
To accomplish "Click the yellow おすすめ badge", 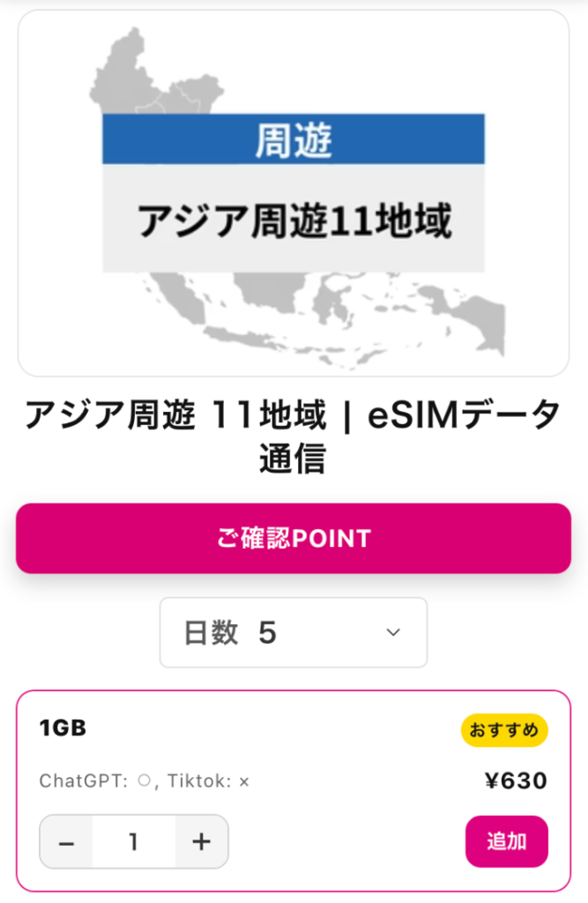I will [504, 730].
